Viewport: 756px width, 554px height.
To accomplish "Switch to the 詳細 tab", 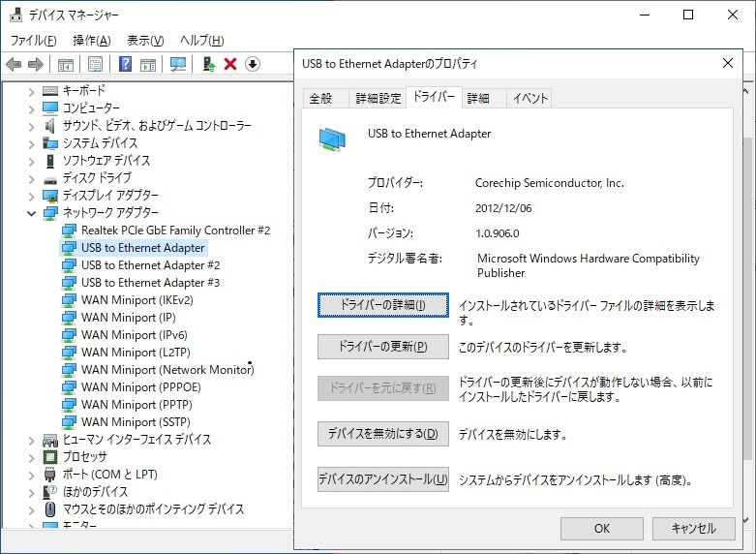I will click(x=484, y=99).
